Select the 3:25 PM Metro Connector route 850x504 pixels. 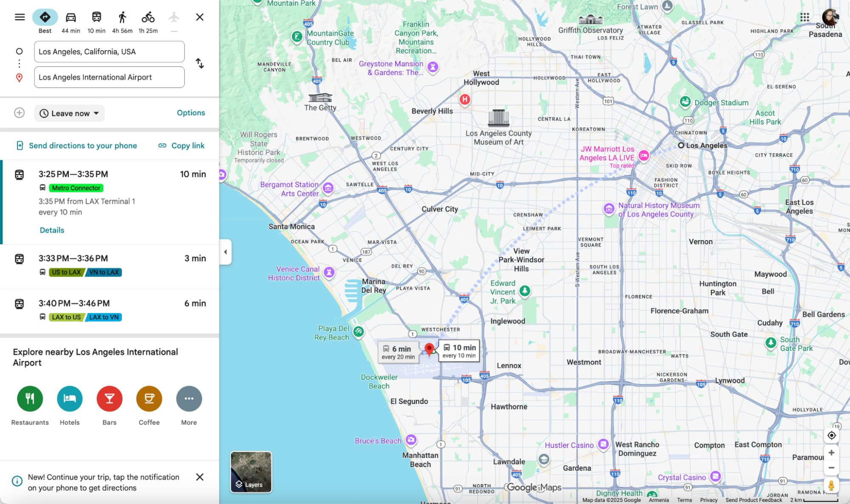(110, 202)
